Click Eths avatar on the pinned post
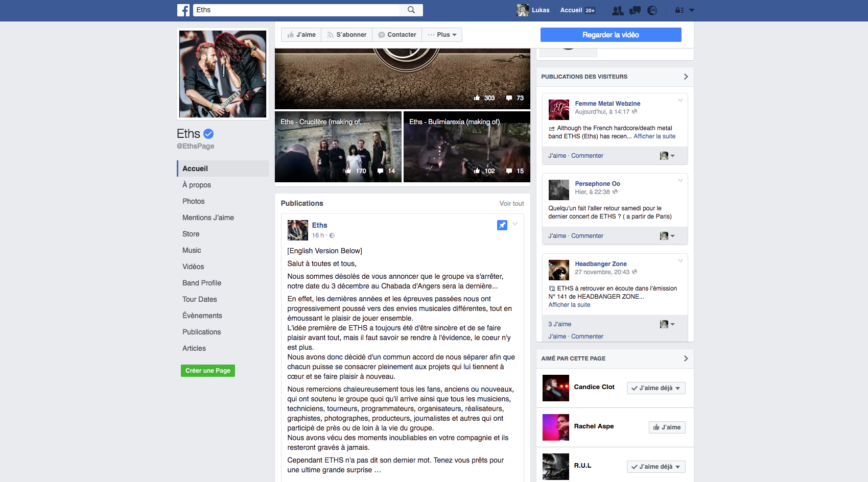Image resolution: width=868 pixels, height=482 pixels. click(297, 230)
